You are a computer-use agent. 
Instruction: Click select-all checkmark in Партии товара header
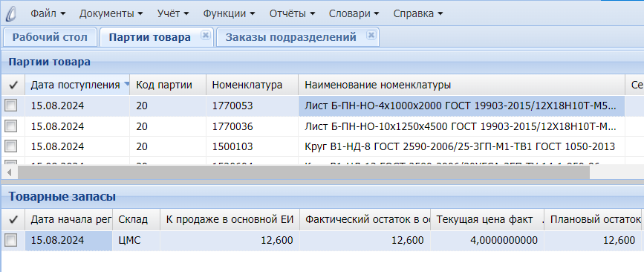(x=13, y=85)
